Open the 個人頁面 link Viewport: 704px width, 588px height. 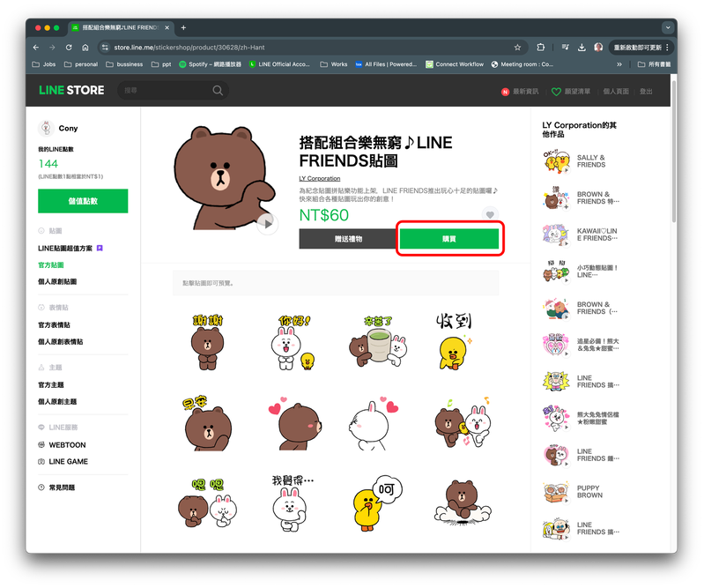pos(616,92)
